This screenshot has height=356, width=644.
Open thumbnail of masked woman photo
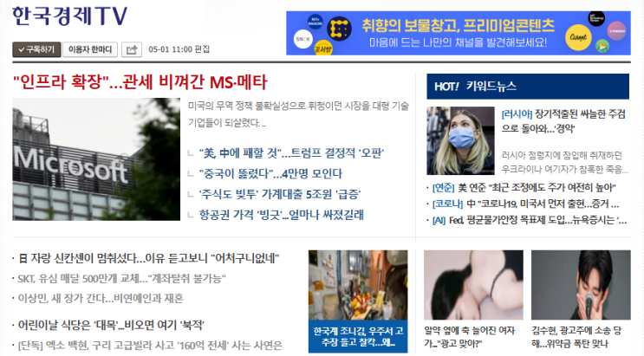[460, 141]
